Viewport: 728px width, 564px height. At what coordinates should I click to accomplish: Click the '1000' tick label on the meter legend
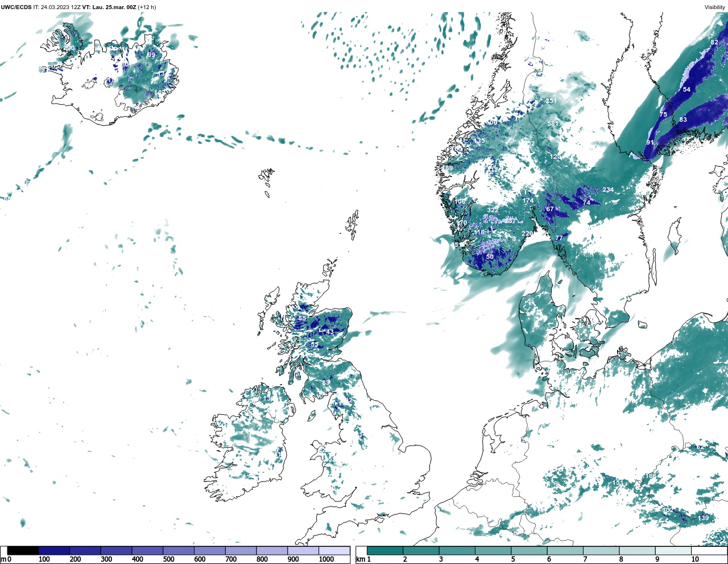pos(326,559)
